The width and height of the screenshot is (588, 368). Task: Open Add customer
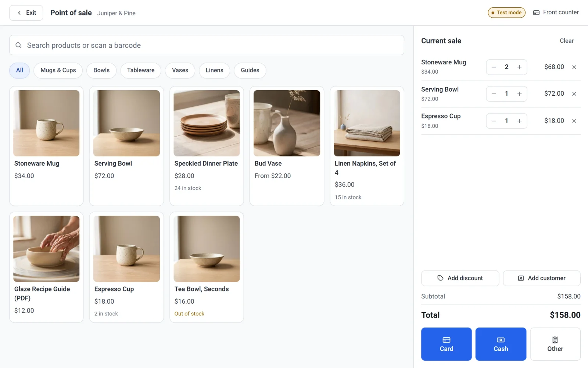click(x=541, y=278)
